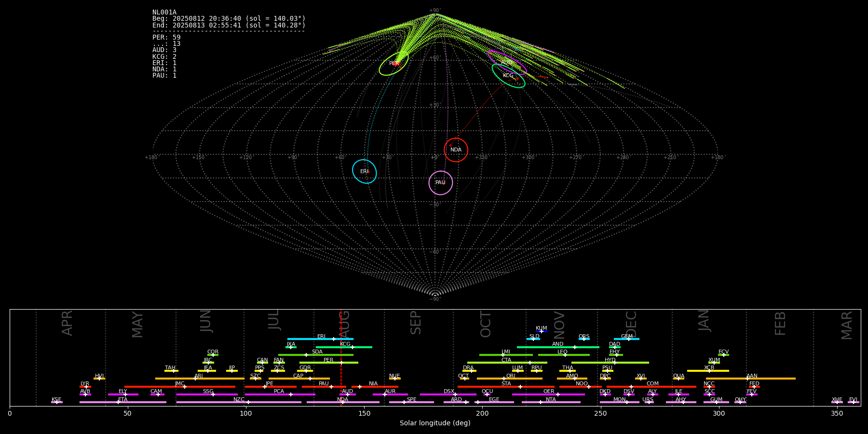868x434 pixels.
Task: Select the pink NZC shower bar in timeline
Action: point(239,402)
